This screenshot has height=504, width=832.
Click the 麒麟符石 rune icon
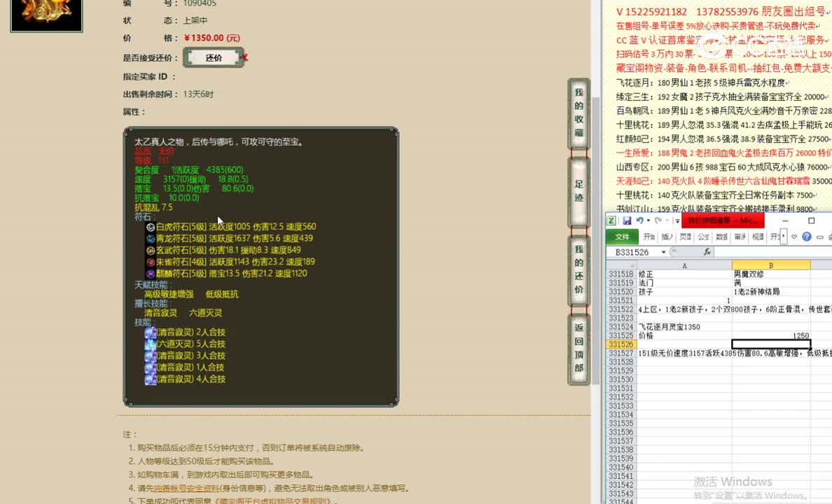(x=151, y=274)
